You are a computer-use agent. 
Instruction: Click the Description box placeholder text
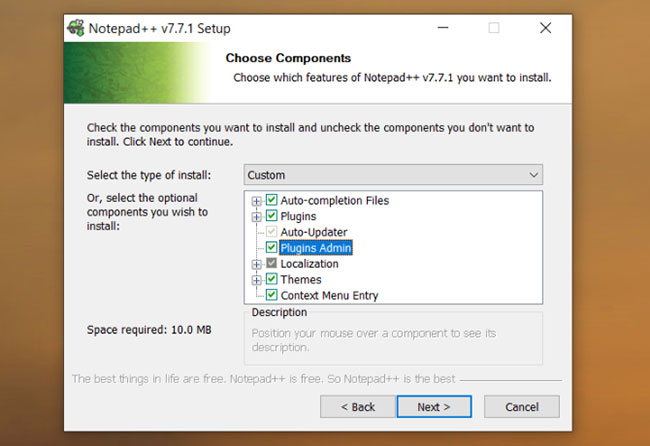(374, 340)
